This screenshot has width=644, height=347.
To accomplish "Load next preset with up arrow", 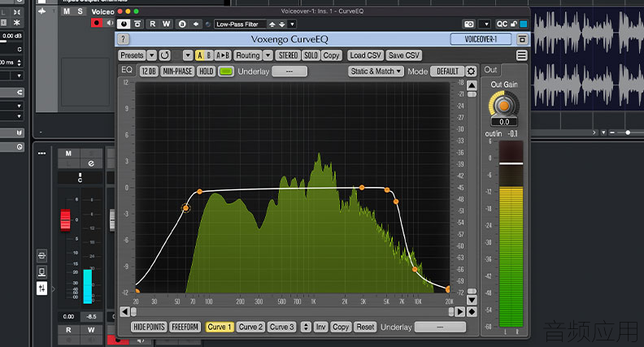I will point(272,24).
